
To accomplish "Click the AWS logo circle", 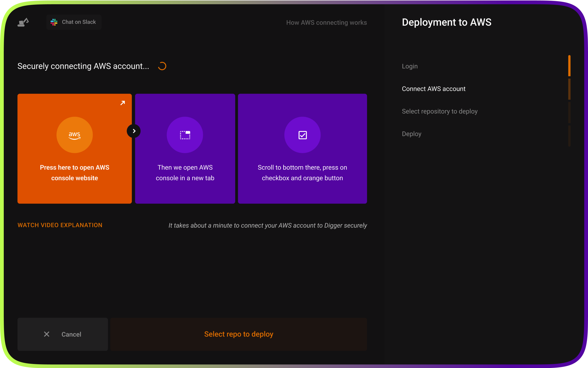I will (x=75, y=135).
